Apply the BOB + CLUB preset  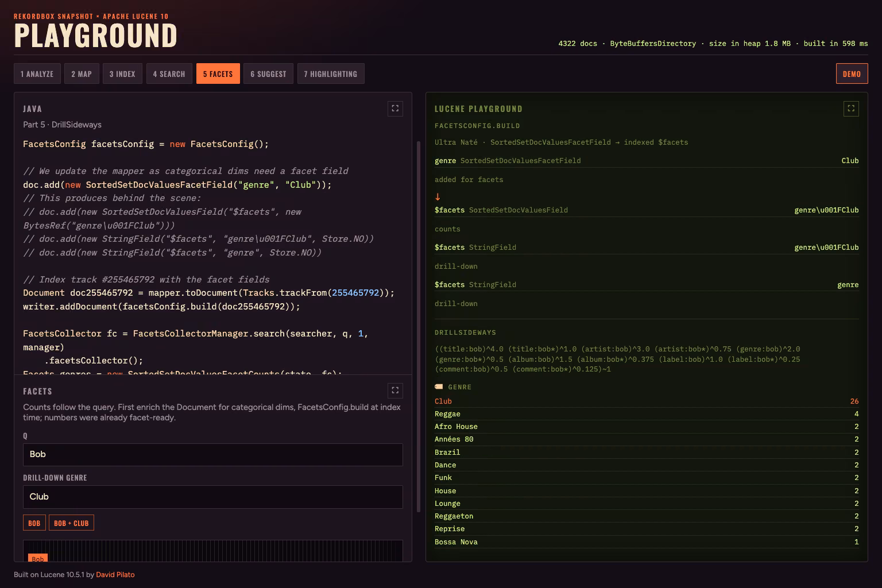click(71, 523)
